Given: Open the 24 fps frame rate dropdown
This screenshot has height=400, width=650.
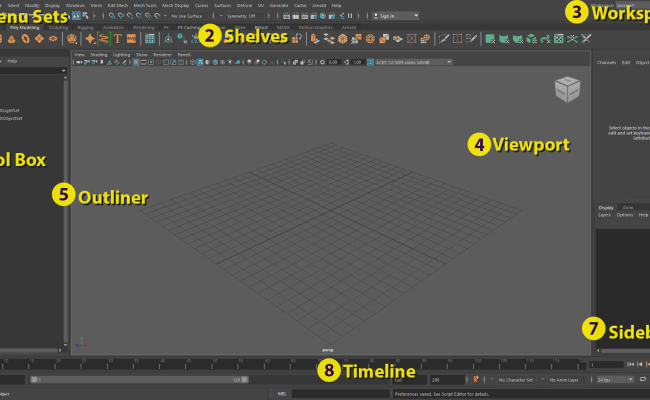Looking at the screenshot, I should (615, 379).
